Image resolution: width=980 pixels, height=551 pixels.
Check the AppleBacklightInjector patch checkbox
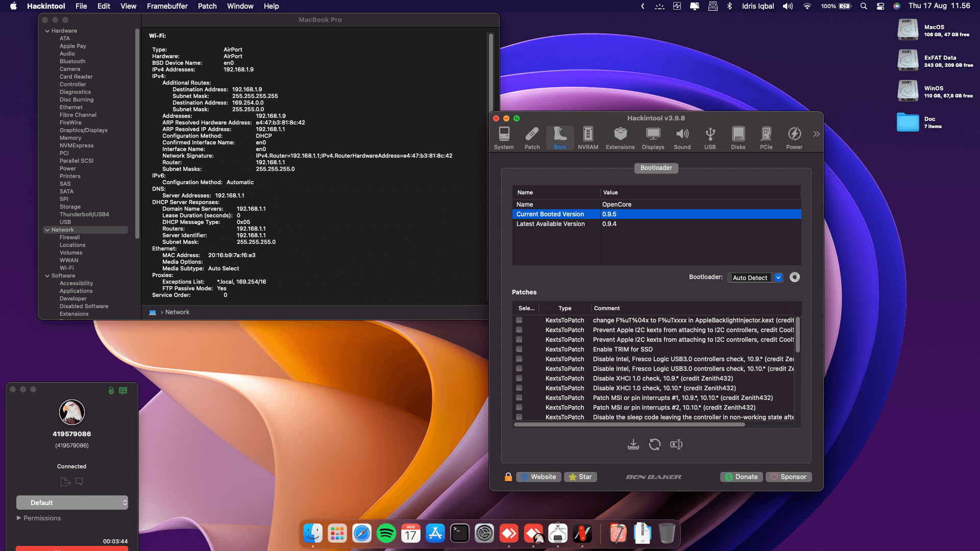519,320
